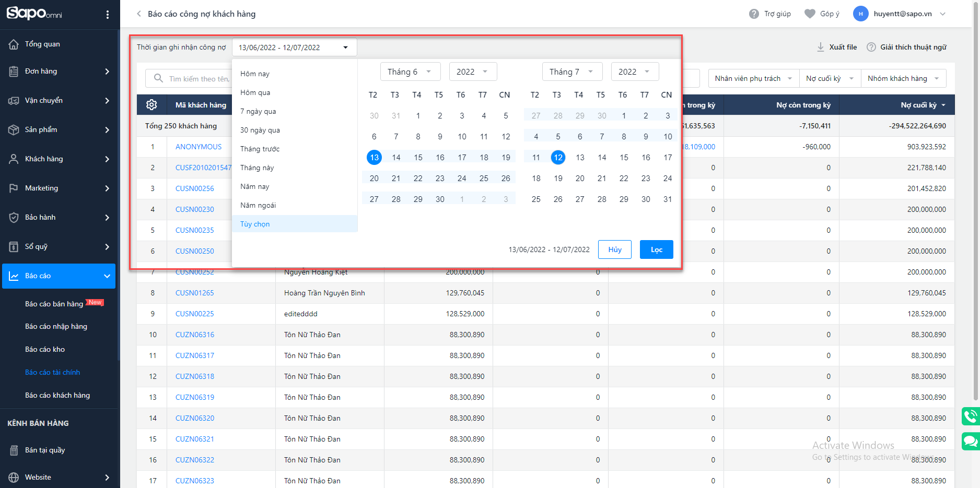Click the search magnifier icon

click(158, 79)
